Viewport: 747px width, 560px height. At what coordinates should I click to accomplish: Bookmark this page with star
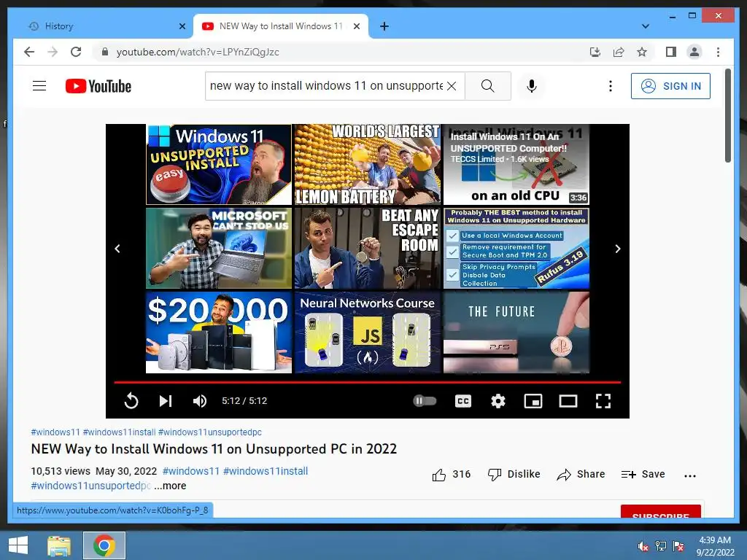[642, 52]
